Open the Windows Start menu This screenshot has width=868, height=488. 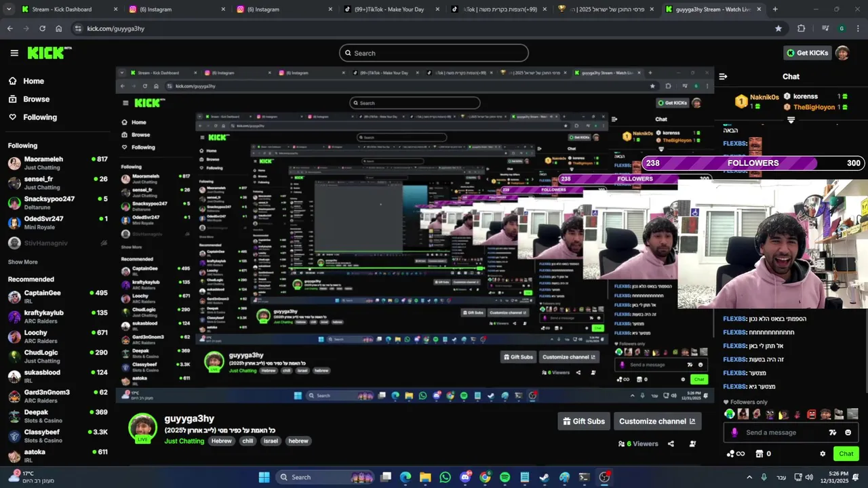[264, 477]
